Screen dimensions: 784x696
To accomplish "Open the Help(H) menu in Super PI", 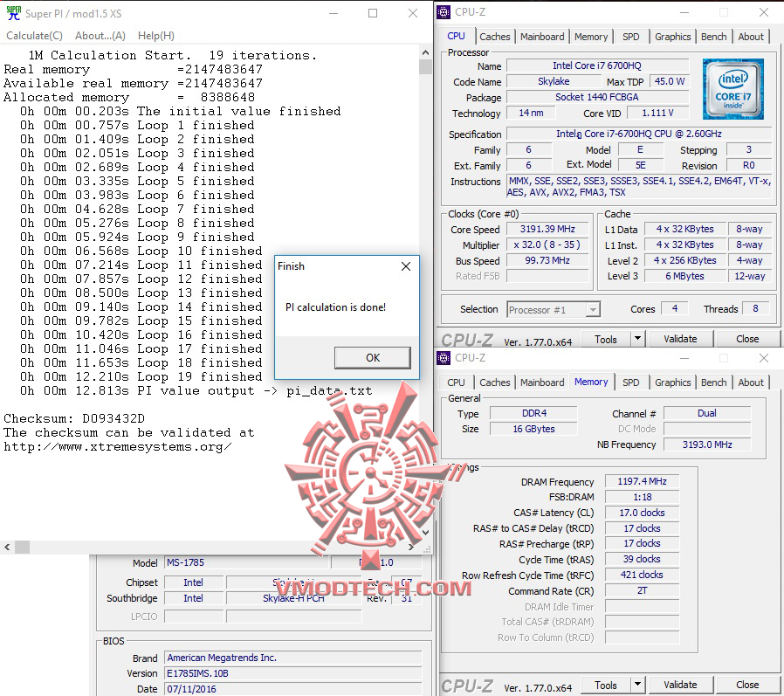I will pos(156,36).
